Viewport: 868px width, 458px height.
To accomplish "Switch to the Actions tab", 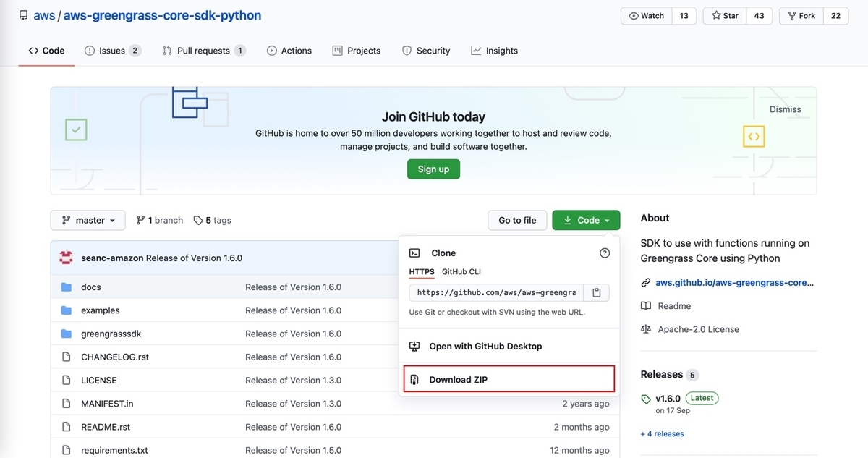I will (x=289, y=51).
